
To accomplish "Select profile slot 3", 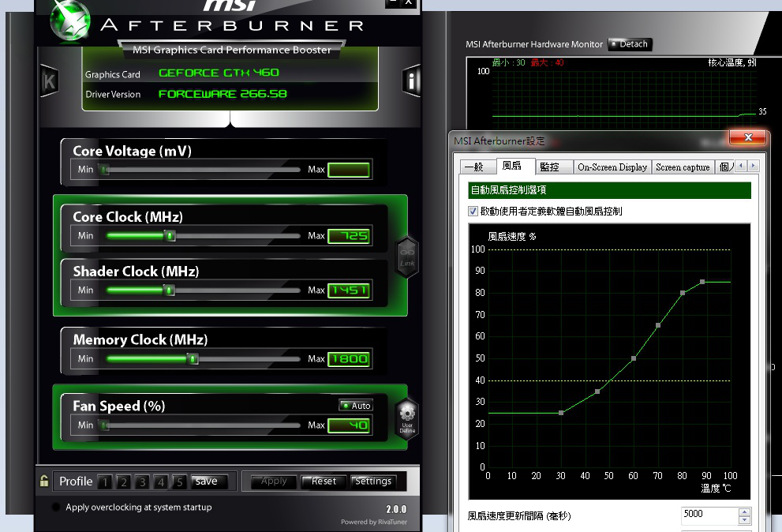I will 143,481.
